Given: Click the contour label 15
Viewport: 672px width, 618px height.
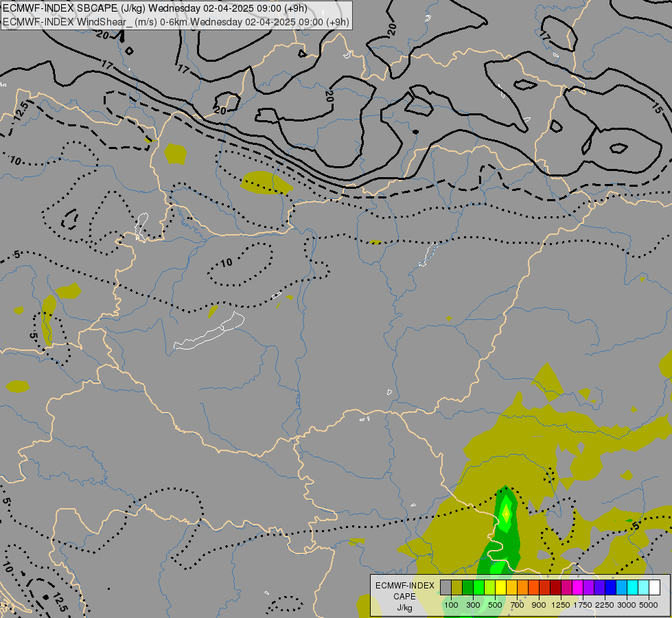Looking at the screenshot, I should click(657, 108).
